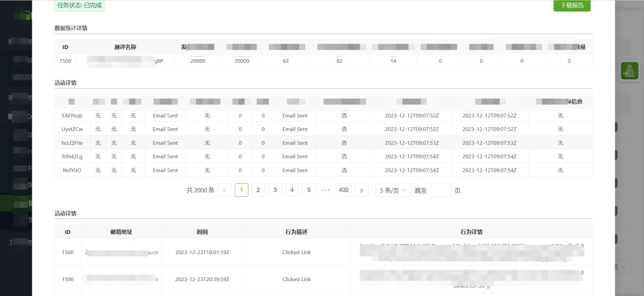Open the 5条/页 page size dropdown

coord(393,190)
